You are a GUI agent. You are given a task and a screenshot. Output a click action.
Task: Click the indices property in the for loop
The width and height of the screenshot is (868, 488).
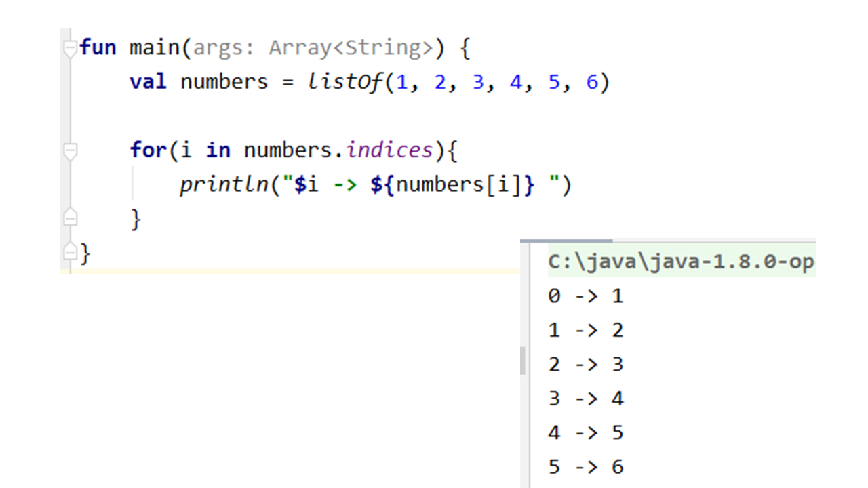(x=389, y=150)
